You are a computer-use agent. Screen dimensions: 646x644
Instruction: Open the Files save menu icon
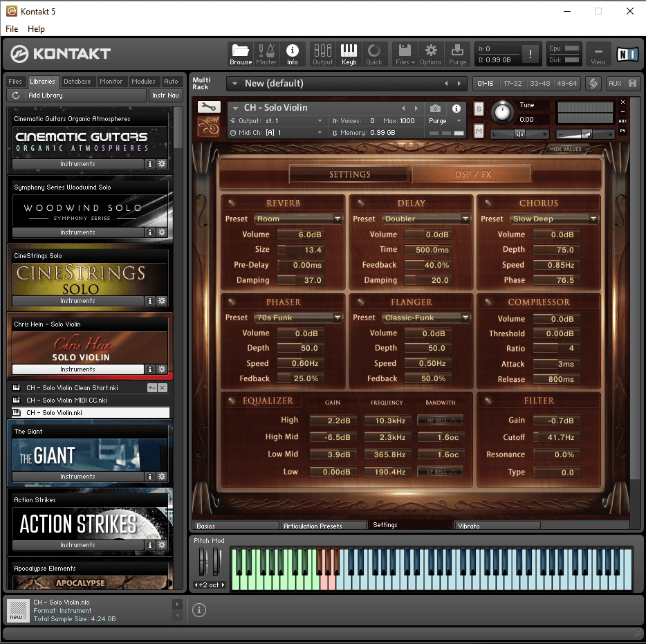click(x=405, y=54)
